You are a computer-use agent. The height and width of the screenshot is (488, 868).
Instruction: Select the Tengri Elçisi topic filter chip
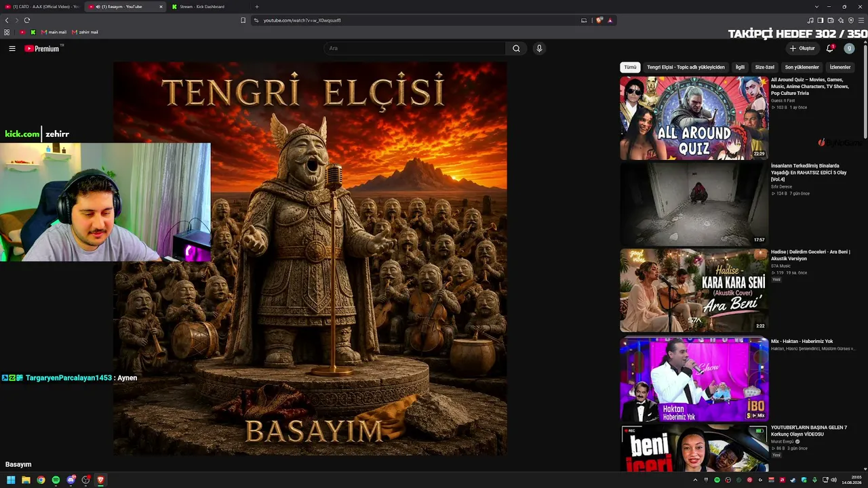(686, 67)
